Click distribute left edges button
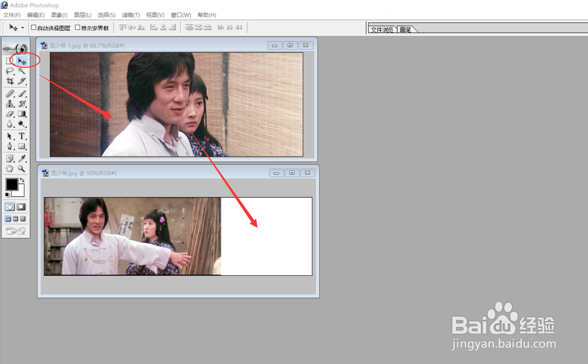The height and width of the screenshot is (364, 588). pyautogui.click(x=221, y=27)
